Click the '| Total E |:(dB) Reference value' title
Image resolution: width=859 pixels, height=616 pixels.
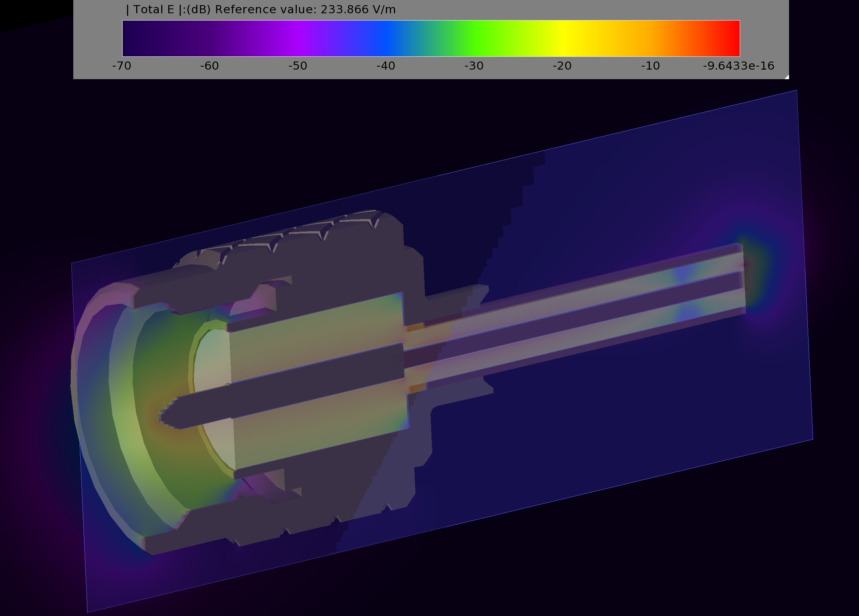261,10
